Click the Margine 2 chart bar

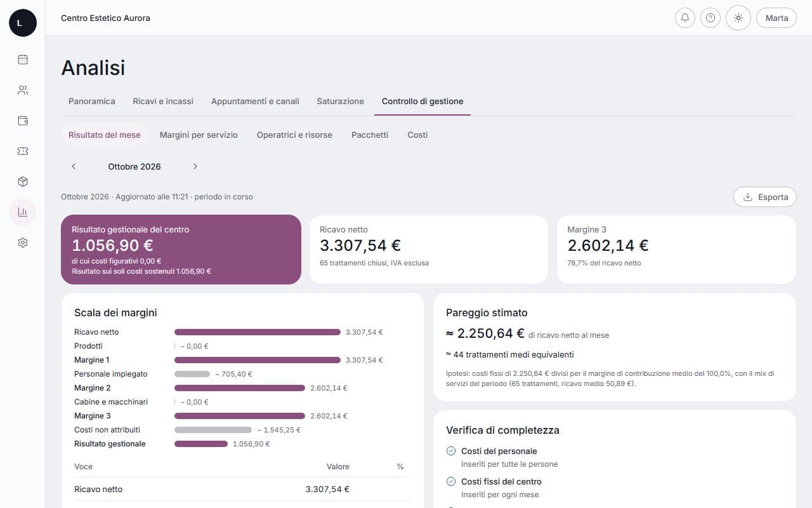(x=240, y=388)
